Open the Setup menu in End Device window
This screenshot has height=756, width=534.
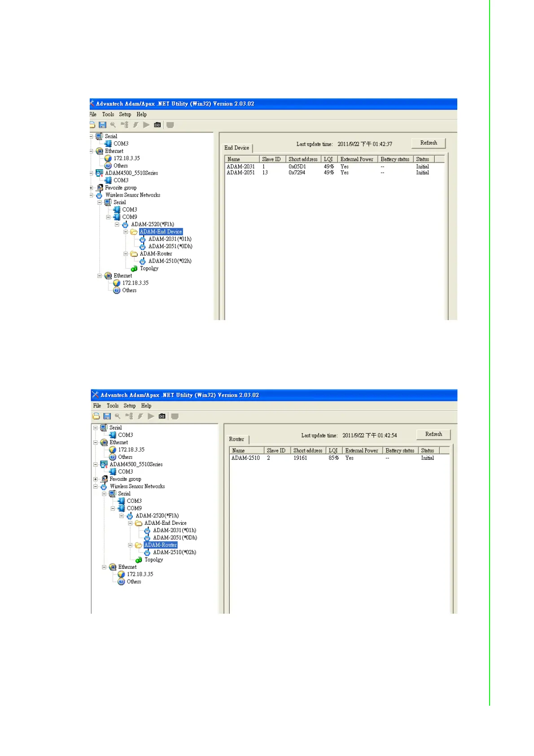[125, 114]
